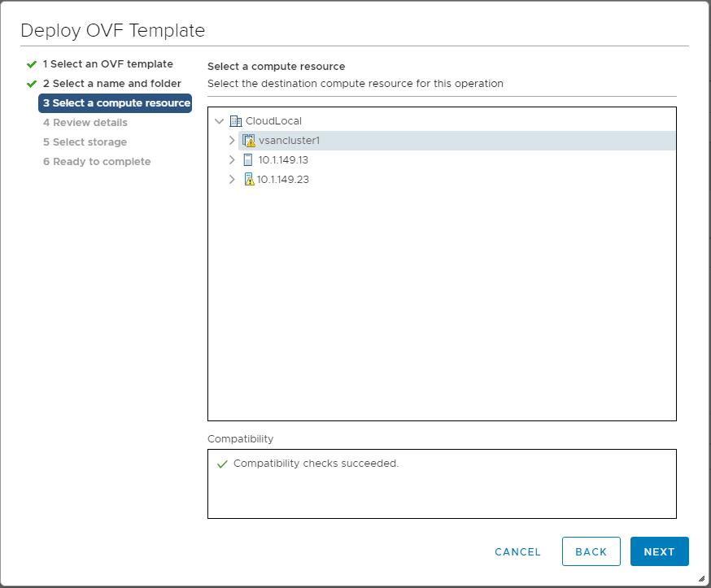Click the CloudLocal datacenter icon
The height and width of the screenshot is (588, 711).
click(236, 121)
